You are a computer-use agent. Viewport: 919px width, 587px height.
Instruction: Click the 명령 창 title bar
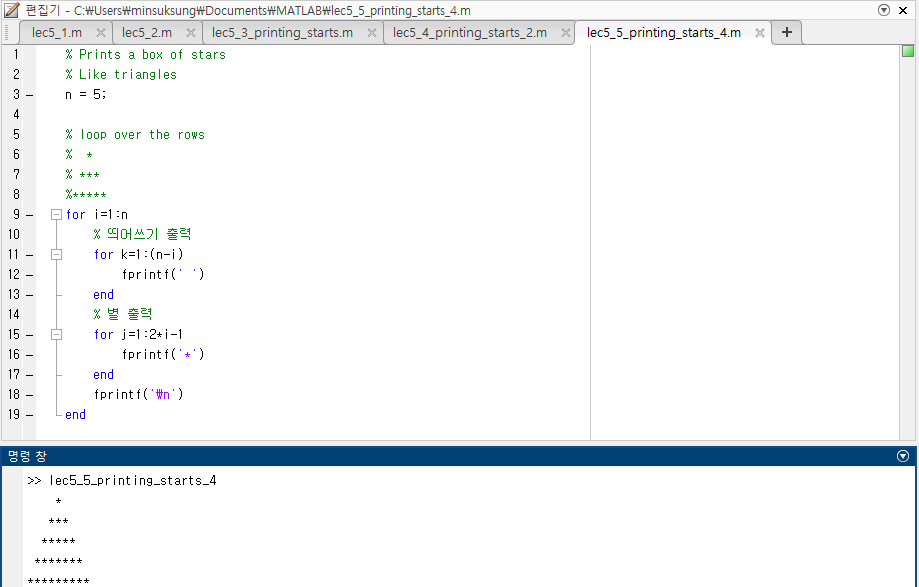coord(458,456)
